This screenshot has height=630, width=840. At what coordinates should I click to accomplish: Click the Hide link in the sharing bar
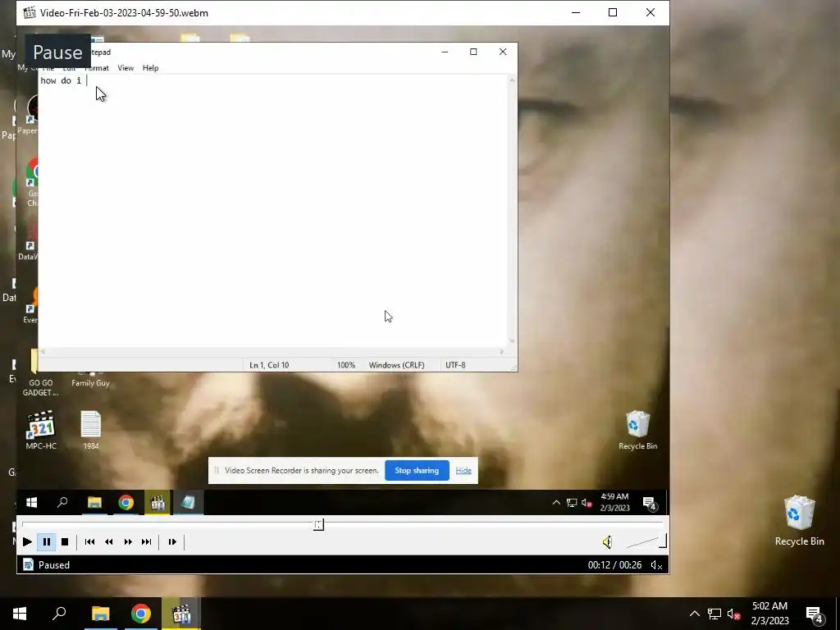(x=463, y=470)
